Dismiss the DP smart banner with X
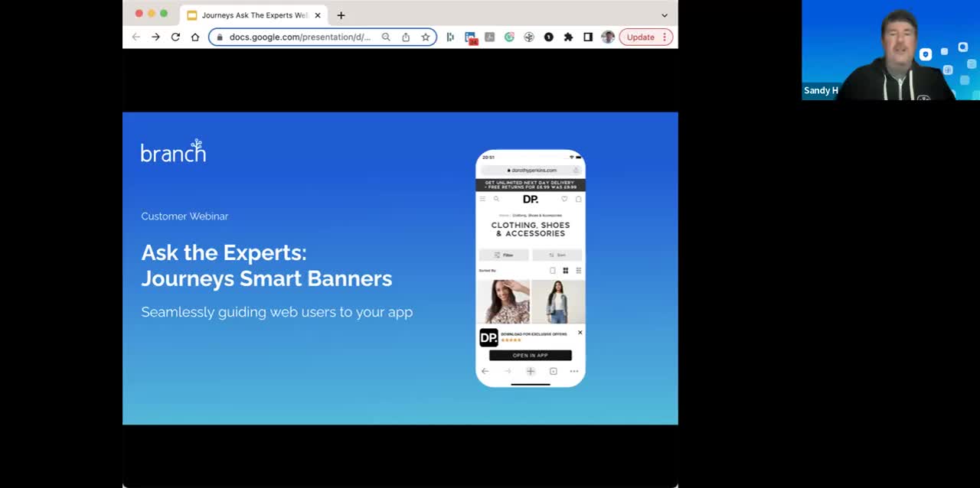This screenshot has width=980, height=488. click(580, 333)
